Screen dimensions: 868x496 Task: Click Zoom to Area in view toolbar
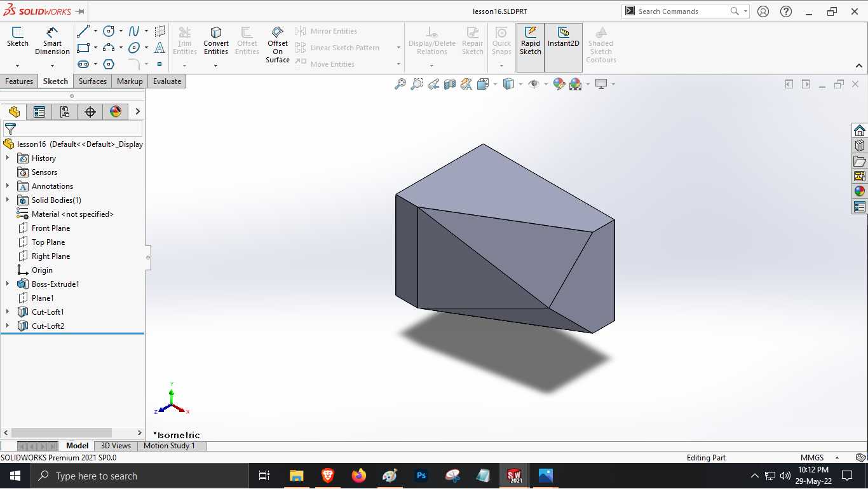pos(417,84)
